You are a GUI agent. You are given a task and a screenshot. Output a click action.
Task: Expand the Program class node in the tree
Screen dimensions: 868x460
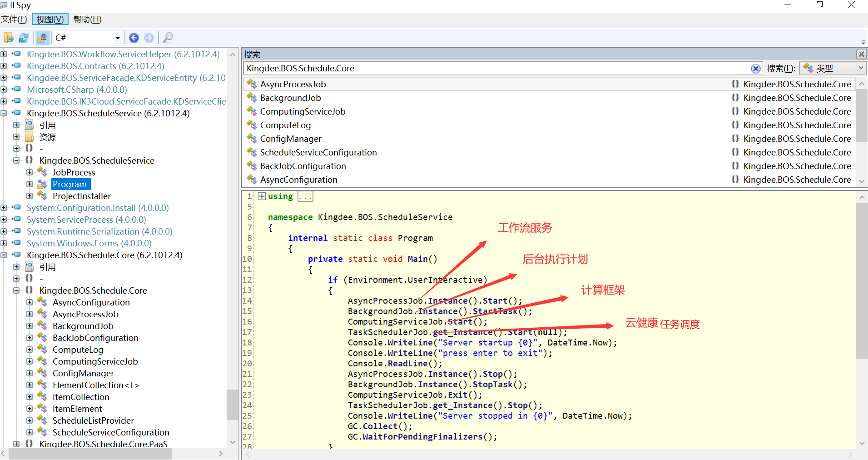(x=30, y=184)
